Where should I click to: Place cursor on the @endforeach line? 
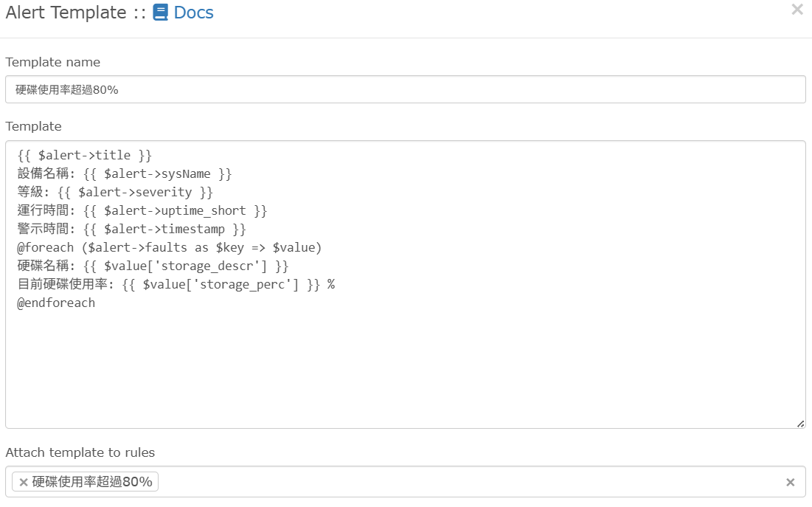coord(56,303)
